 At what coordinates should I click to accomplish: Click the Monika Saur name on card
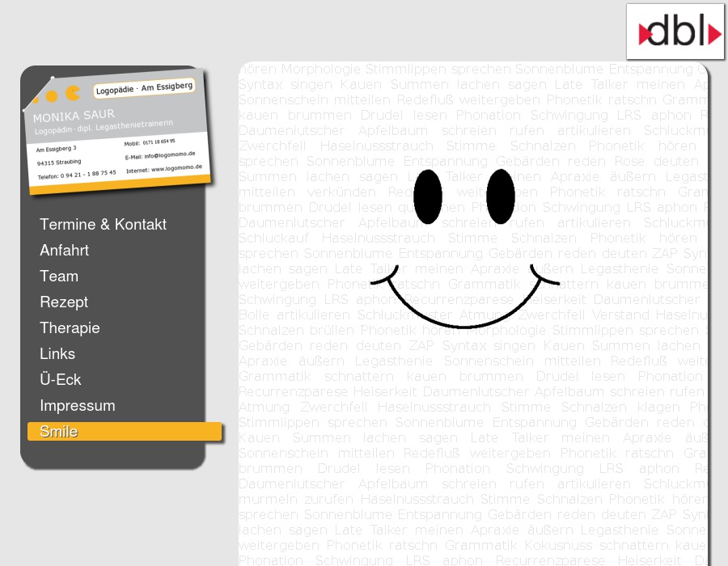click(x=74, y=116)
